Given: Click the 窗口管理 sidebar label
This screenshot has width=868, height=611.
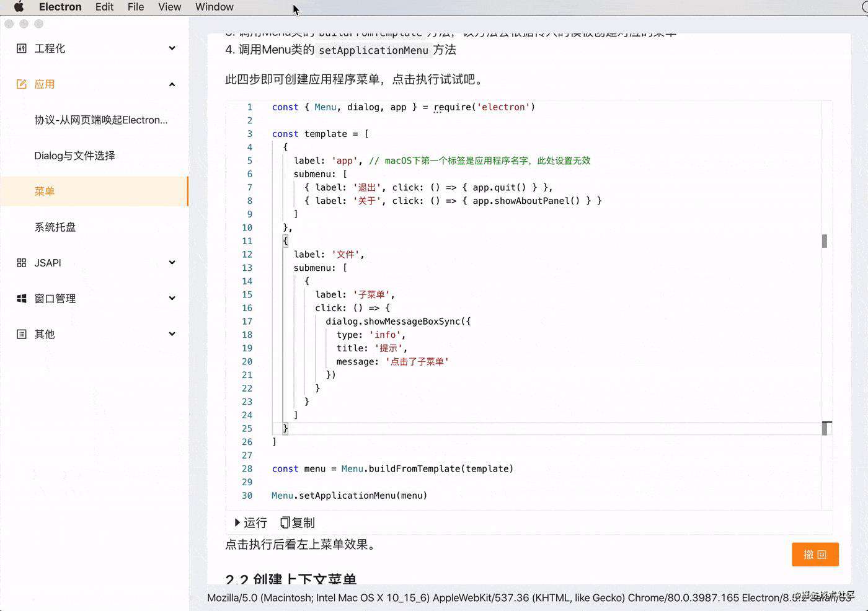Looking at the screenshot, I should click(55, 299).
